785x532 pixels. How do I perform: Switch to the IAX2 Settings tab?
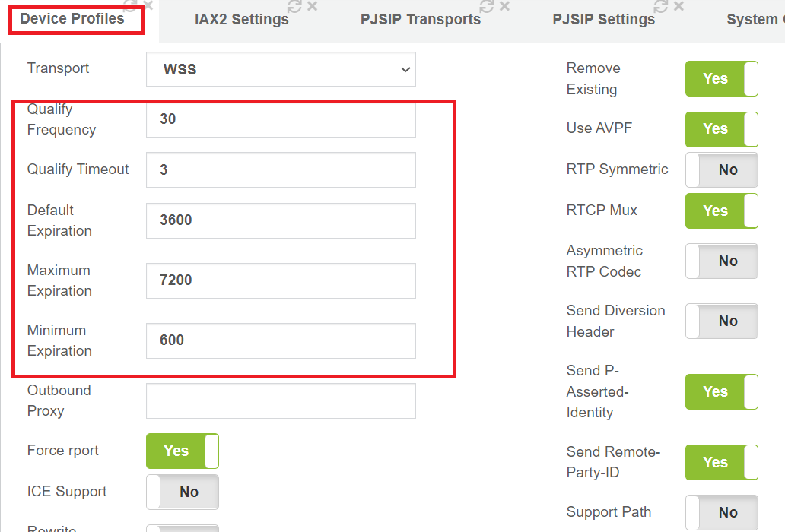tap(241, 20)
